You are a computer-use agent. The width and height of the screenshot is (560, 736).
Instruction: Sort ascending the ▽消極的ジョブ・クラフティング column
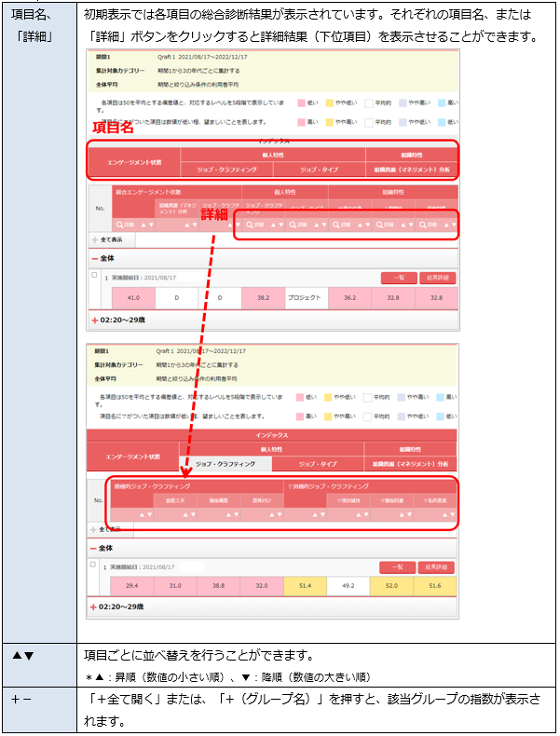tap(316, 515)
